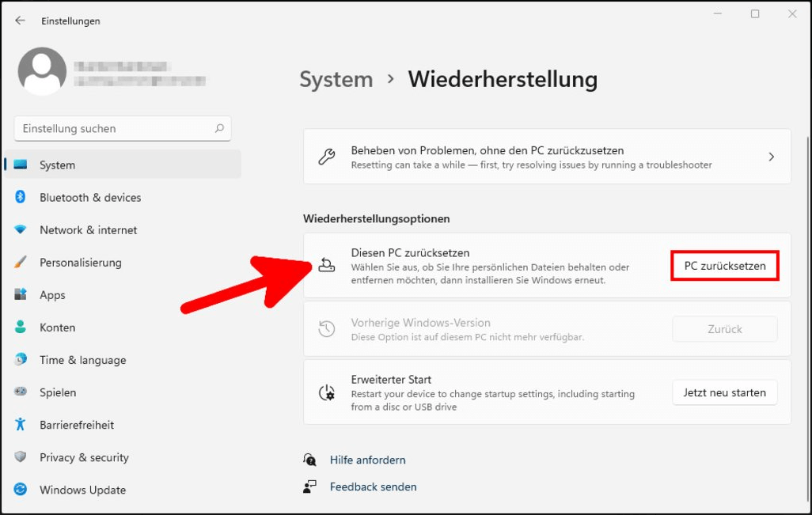Image resolution: width=812 pixels, height=515 pixels.
Task: Switch to Konten settings
Action: pos(123,327)
